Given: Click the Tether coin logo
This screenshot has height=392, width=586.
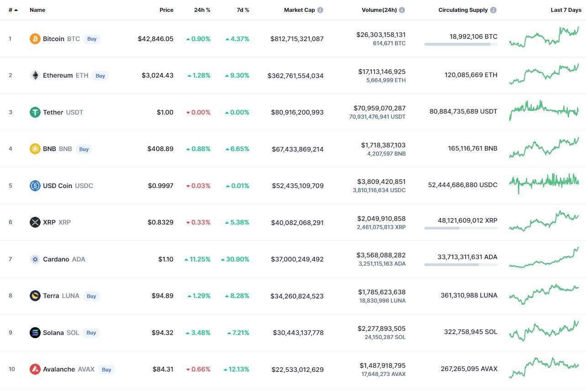Looking at the screenshot, I should coord(35,112).
